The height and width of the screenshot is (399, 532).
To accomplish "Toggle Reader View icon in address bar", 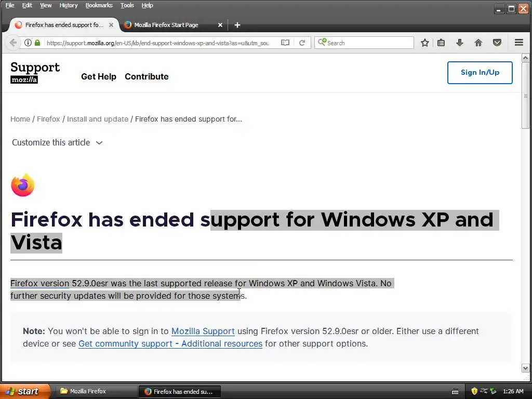I will coord(285,43).
